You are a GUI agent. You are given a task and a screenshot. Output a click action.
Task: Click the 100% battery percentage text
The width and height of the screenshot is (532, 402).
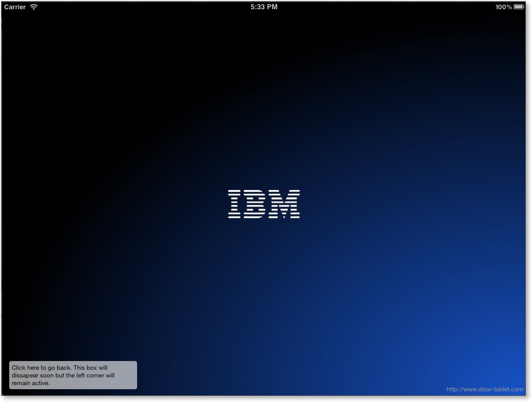tap(503, 7)
